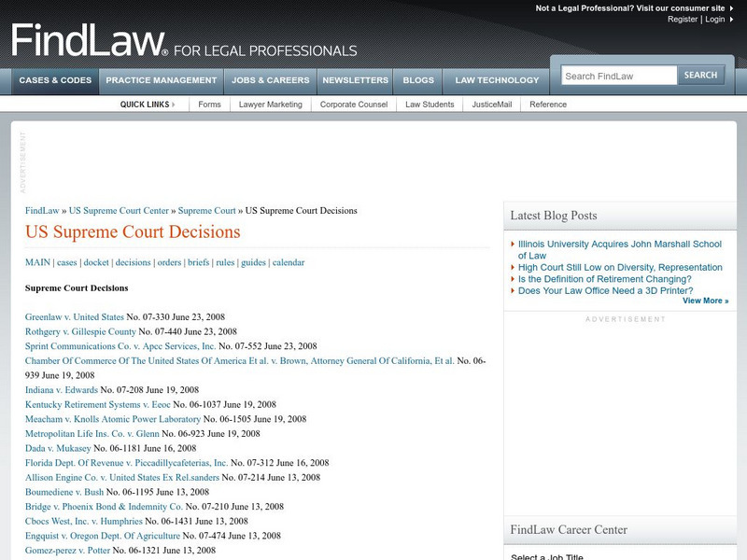Click Supreme Court breadcrumb link
The height and width of the screenshot is (560, 747).
click(206, 211)
